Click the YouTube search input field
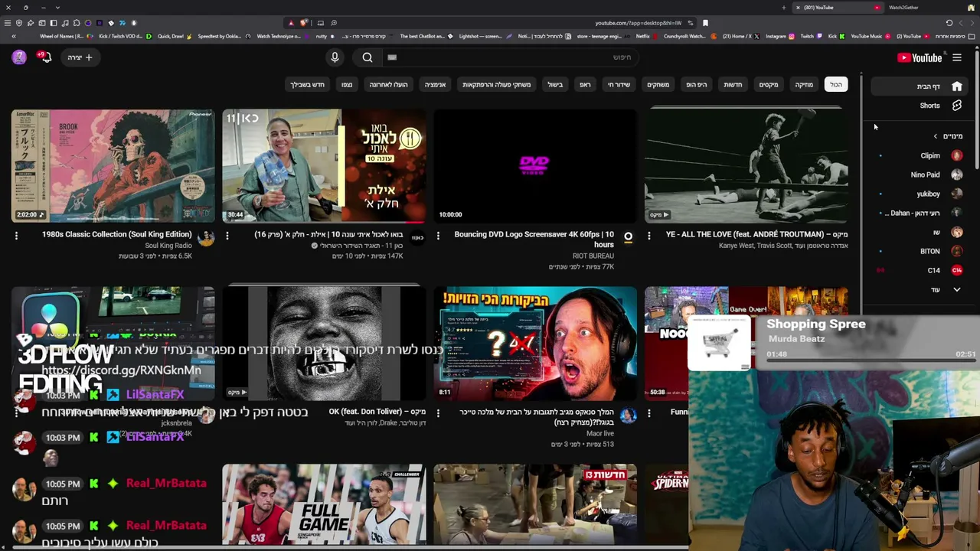Viewport: 980px width, 551px height. (509, 57)
